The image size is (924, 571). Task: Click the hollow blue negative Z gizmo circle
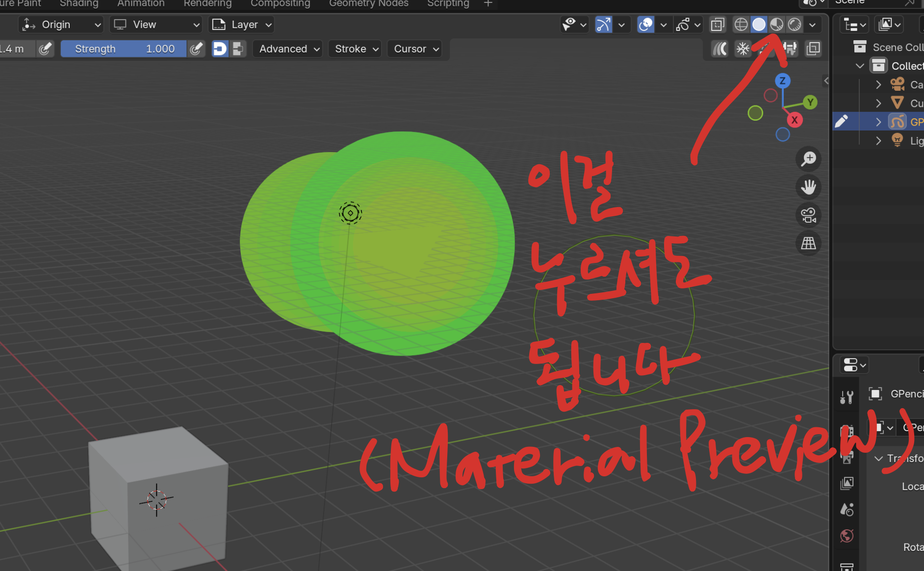[782, 134]
